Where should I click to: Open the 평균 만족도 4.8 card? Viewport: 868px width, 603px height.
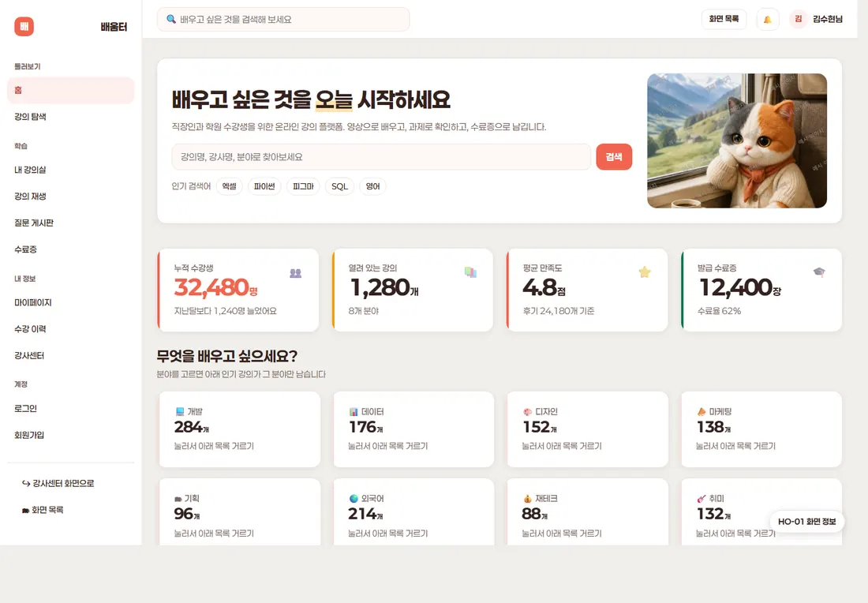click(x=587, y=290)
